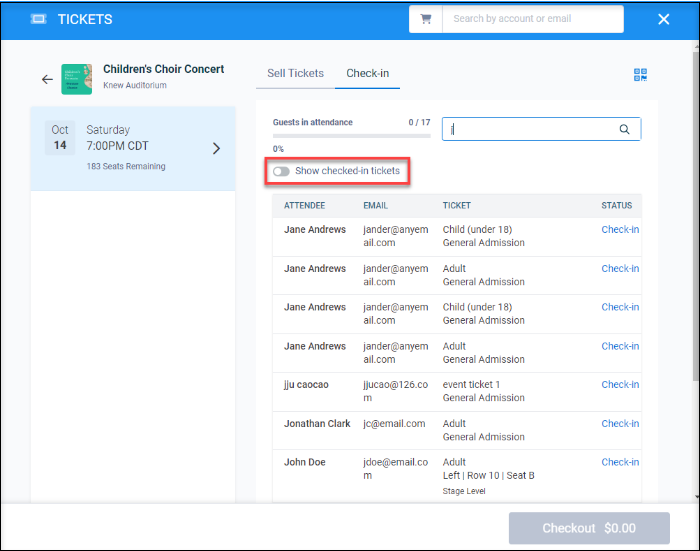Select the jjucao@126.com email cell
Screen dimensions: 700x551
pos(396,391)
